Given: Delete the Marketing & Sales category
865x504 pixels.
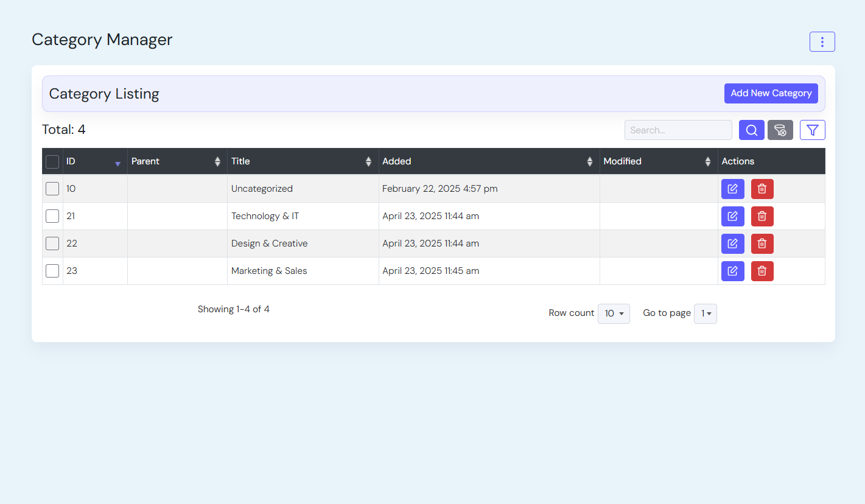Looking at the screenshot, I should (x=762, y=271).
